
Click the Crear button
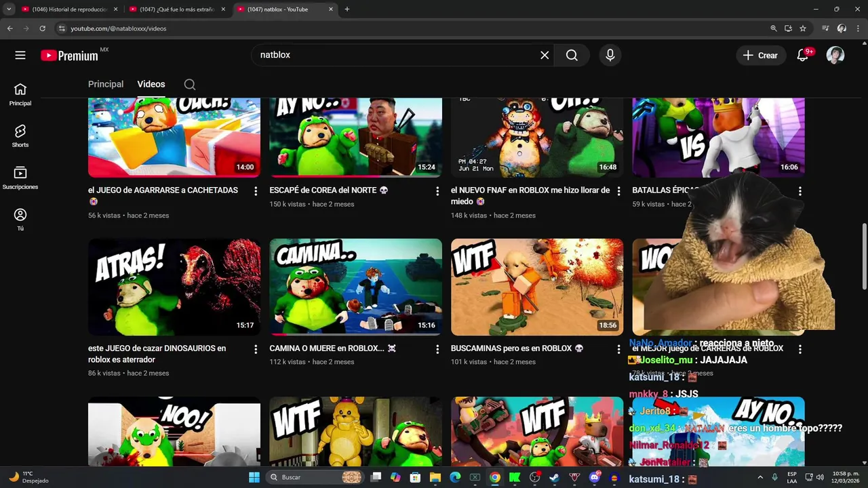[x=761, y=56]
